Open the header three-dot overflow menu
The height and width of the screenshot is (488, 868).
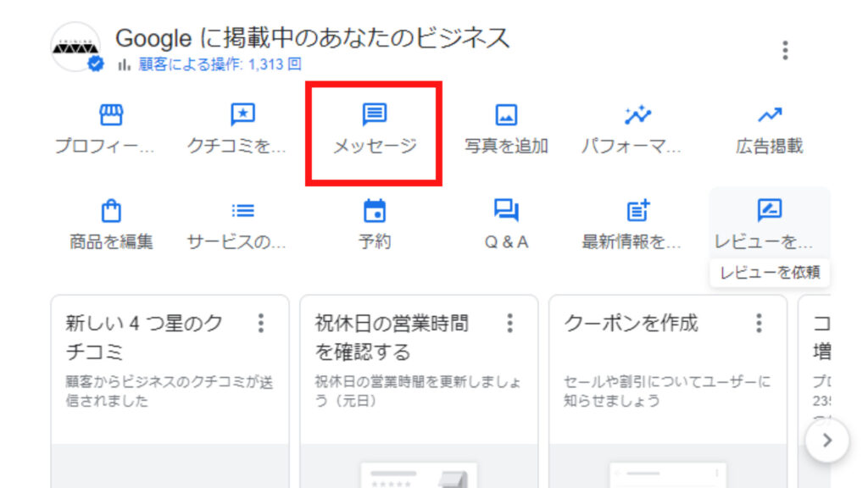pyautogui.click(x=785, y=50)
